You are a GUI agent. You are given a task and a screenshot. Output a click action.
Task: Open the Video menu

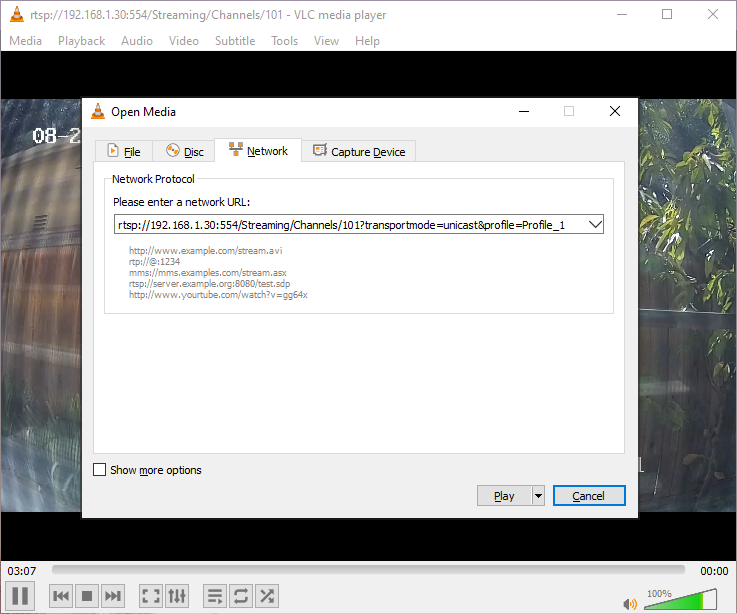coord(184,41)
